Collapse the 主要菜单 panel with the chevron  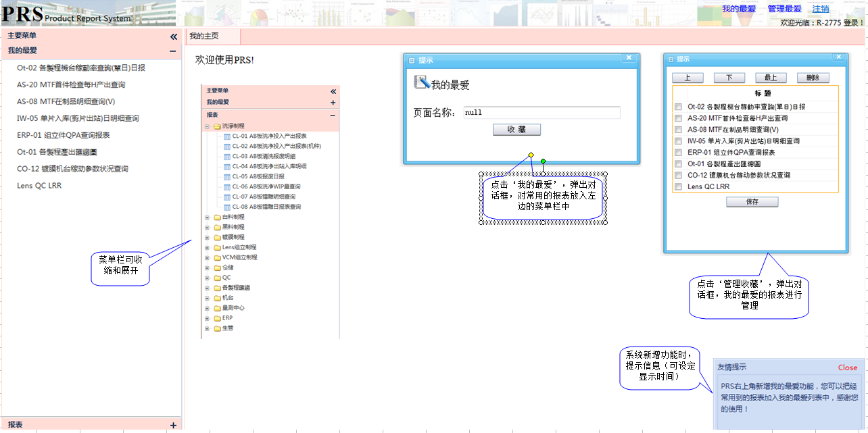173,36
